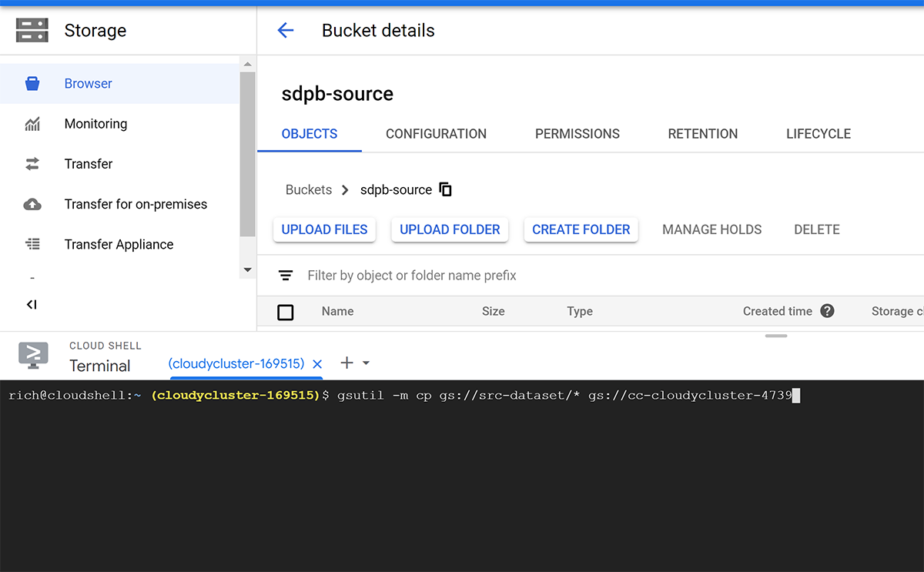The width and height of the screenshot is (924, 572).
Task: Click the Storage heading text in sidebar
Action: tap(95, 31)
